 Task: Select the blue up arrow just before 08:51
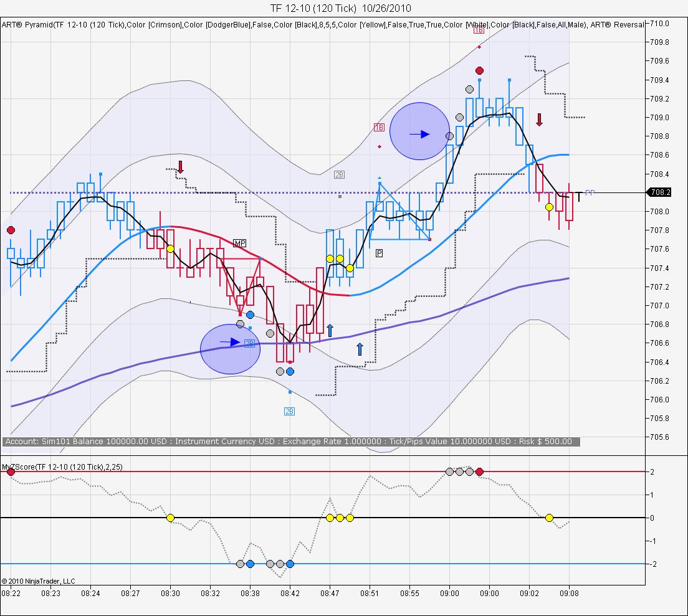point(360,349)
